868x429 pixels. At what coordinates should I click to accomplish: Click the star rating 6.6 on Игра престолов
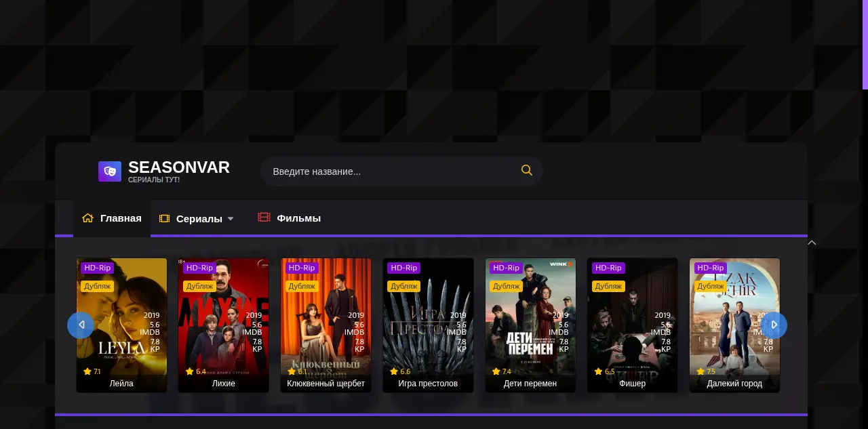[401, 371]
